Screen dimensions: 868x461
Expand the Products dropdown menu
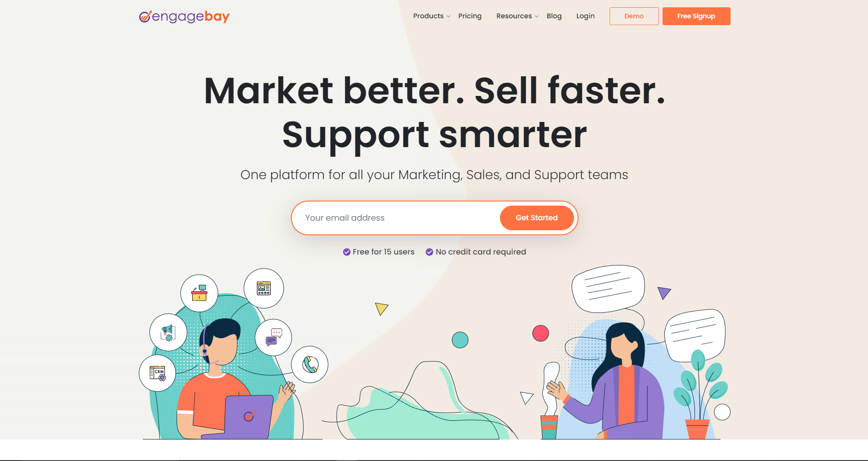431,16
